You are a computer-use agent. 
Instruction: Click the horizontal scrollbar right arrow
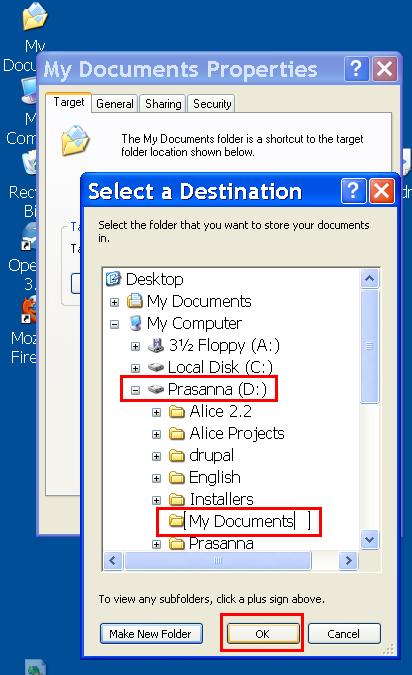348,560
